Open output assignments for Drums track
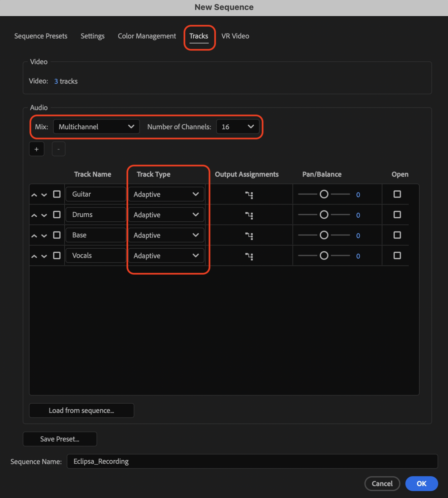This screenshot has width=448, height=498. pos(249,215)
